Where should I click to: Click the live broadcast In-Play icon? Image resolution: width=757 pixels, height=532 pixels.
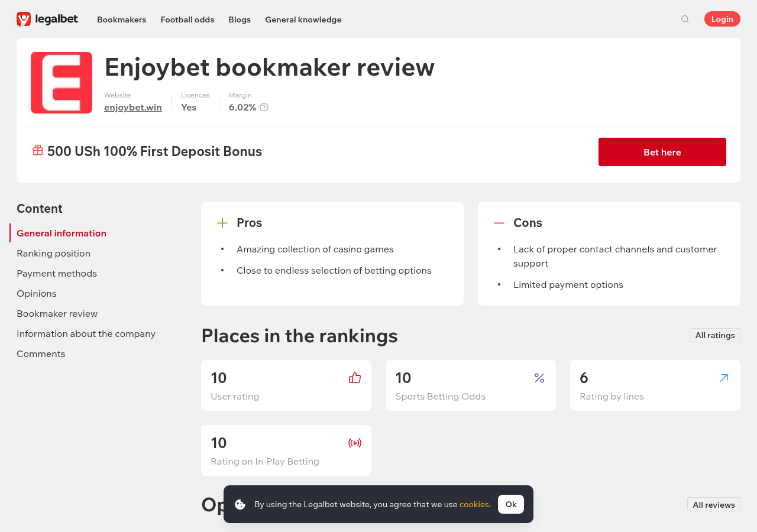click(355, 443)
